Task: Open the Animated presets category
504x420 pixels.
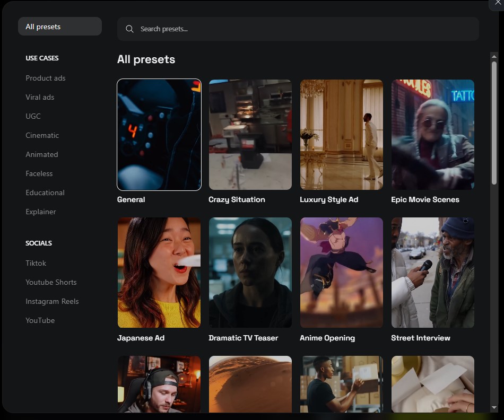Action: [x=41, y=154]
